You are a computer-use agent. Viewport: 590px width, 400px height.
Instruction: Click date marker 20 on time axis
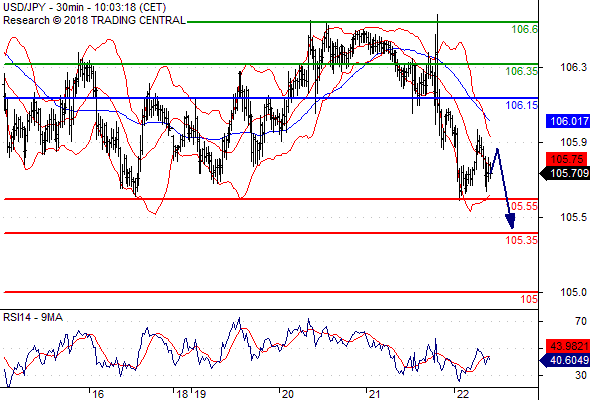(287, 394)
